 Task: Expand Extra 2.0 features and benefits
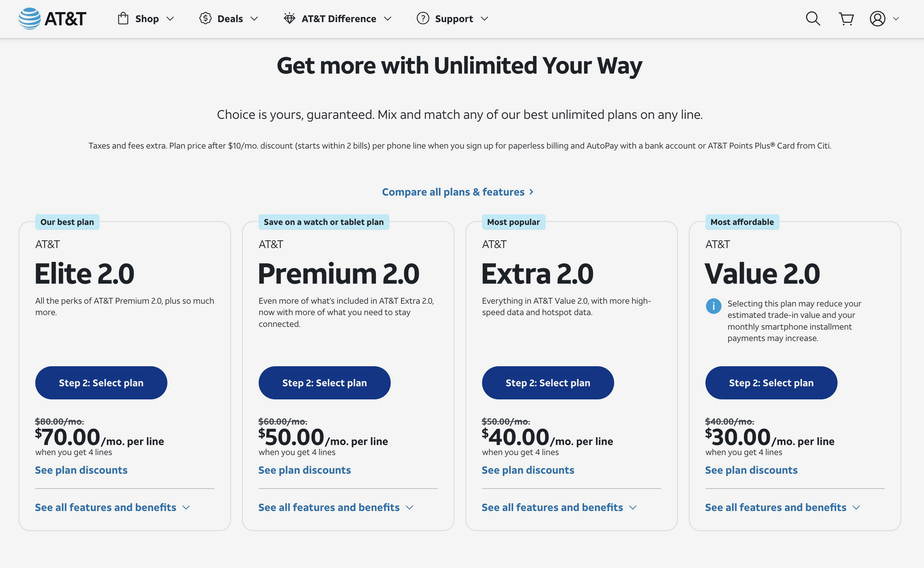coord(559,507)
